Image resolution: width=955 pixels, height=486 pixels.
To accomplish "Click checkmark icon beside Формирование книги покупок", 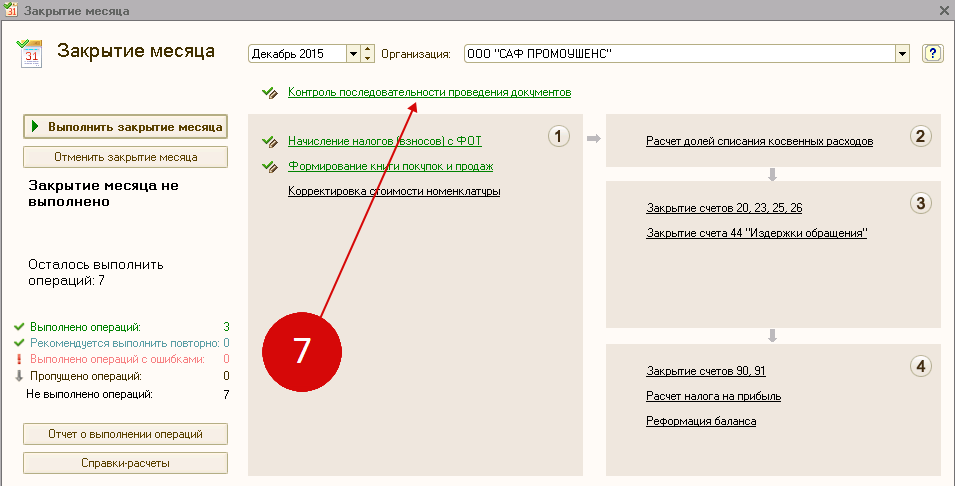I will coord(269,167).
